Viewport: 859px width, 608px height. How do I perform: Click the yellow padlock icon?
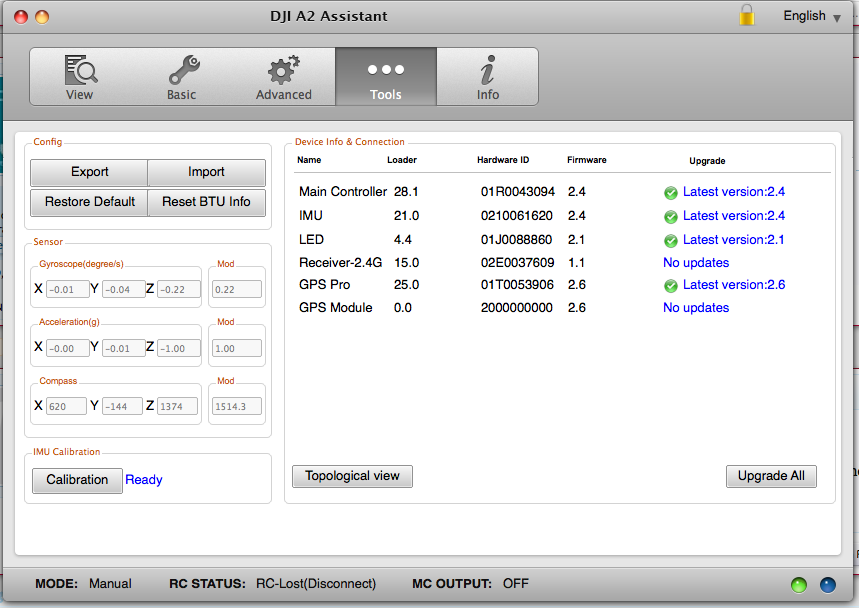tap(747, 15)
